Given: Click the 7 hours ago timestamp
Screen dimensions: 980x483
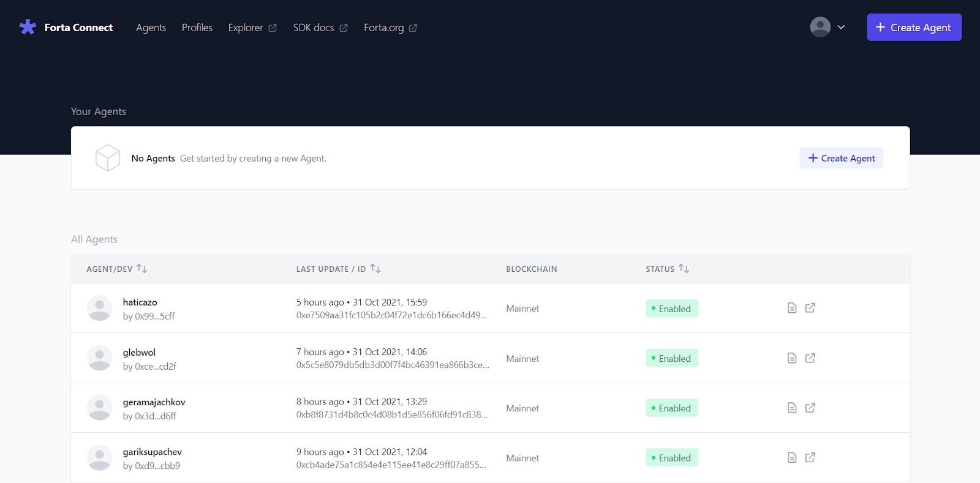Looking at the screenshot, I should [x=361, y=351].
